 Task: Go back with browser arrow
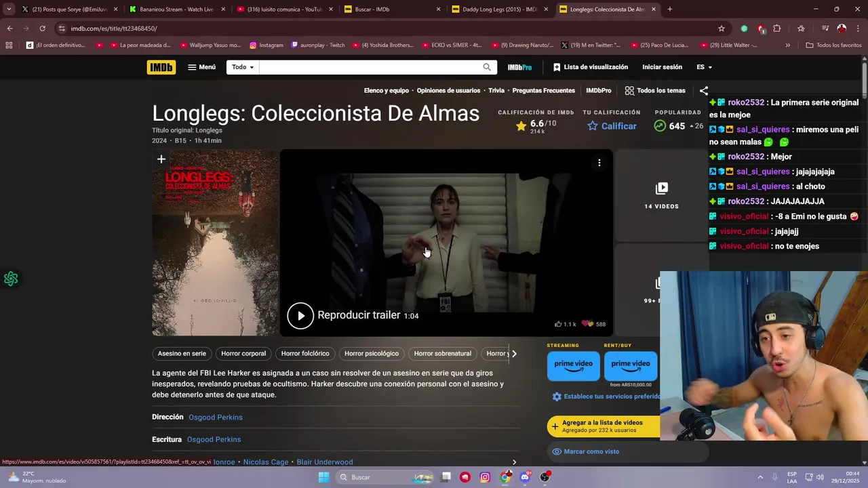point(9,28)
